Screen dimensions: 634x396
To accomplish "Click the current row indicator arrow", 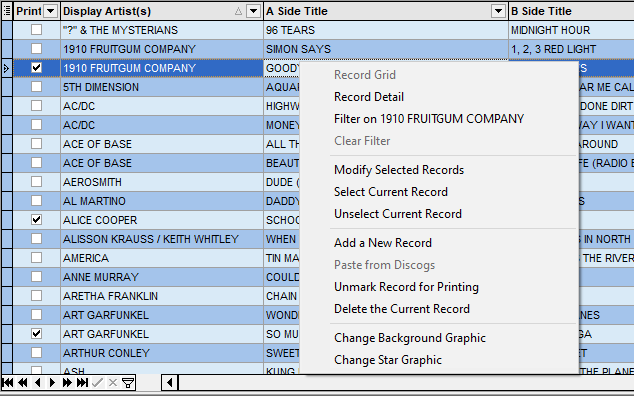I will [x=6, y=68].
